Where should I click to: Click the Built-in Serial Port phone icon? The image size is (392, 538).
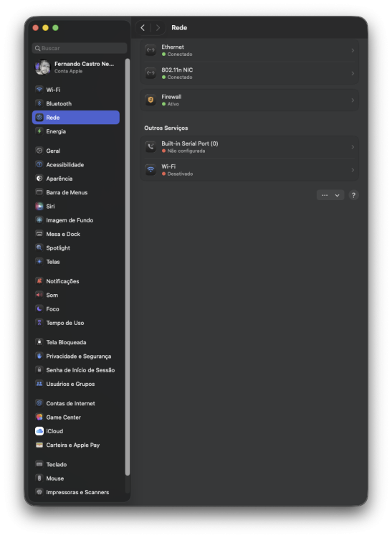coord(150,147)
